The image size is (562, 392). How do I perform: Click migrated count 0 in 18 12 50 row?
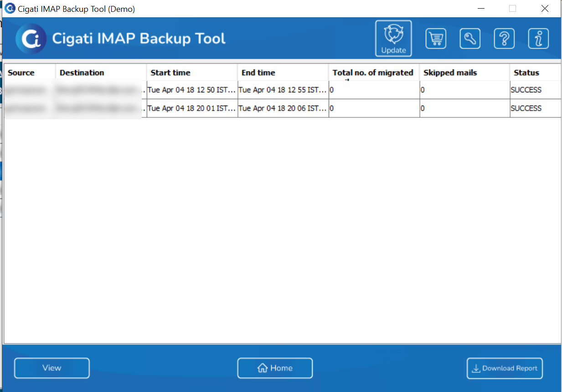coord(374,90)
